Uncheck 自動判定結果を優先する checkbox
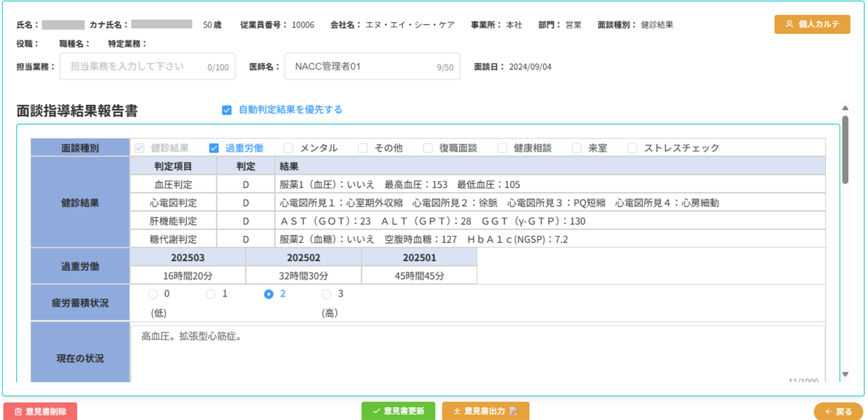868x420 pixels. tap(226, 110)
